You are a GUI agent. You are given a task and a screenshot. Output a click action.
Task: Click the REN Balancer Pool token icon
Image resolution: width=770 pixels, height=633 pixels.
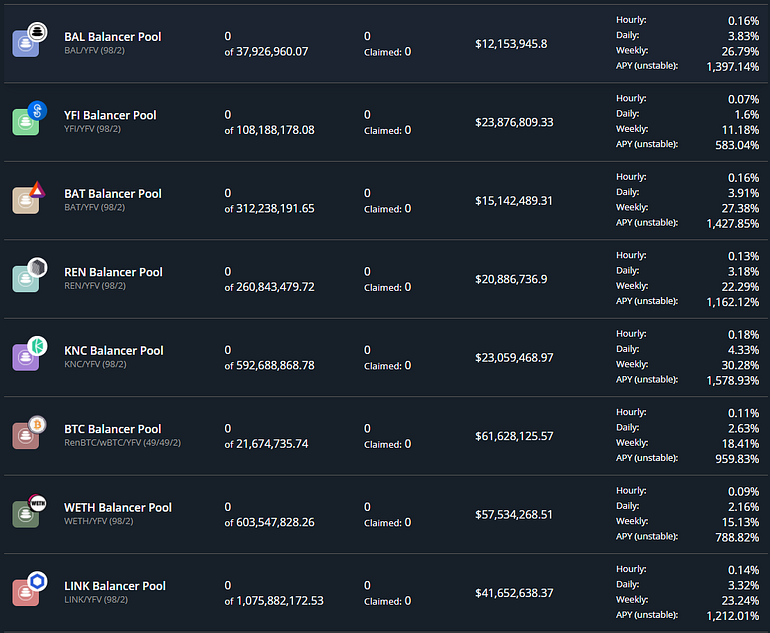pos(29,275)
